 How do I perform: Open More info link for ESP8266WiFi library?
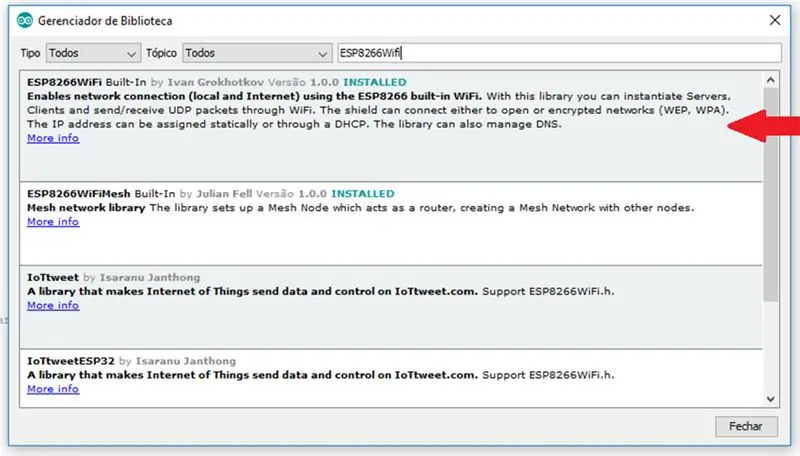click(53, 138)
